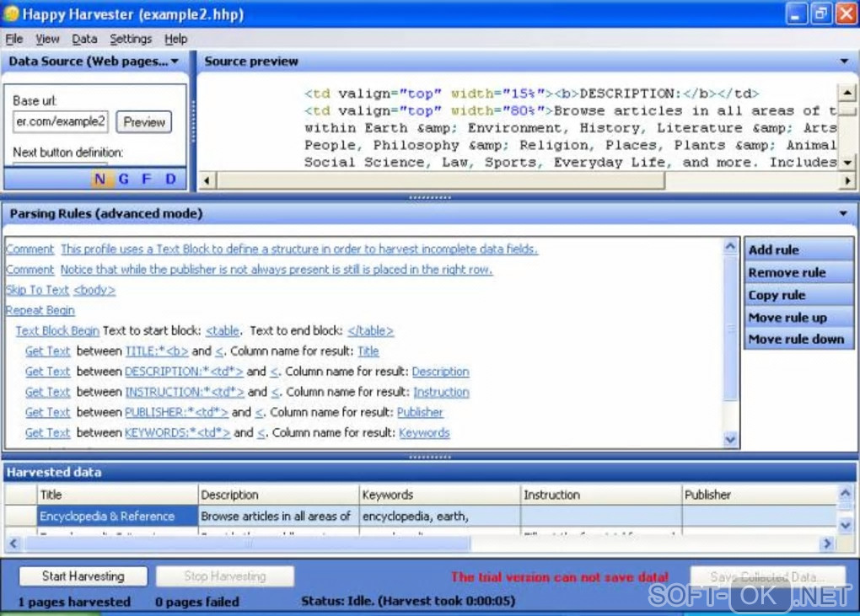
Task: Click the Remove rule button
Action: pos(798,272)
